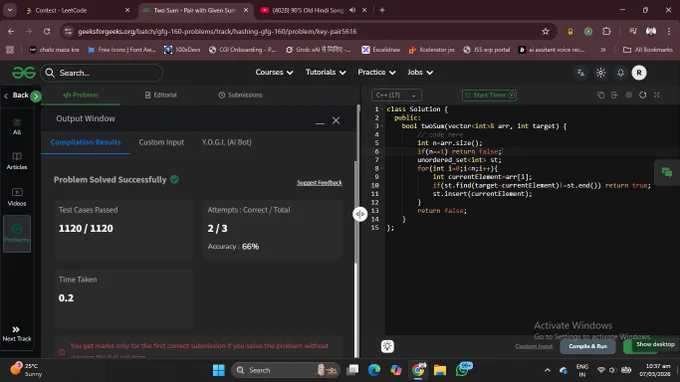The image size is (680, 382).
Task: Click the Suggest Feedback link
Action: pyautogui.click(x=319, y=183)
